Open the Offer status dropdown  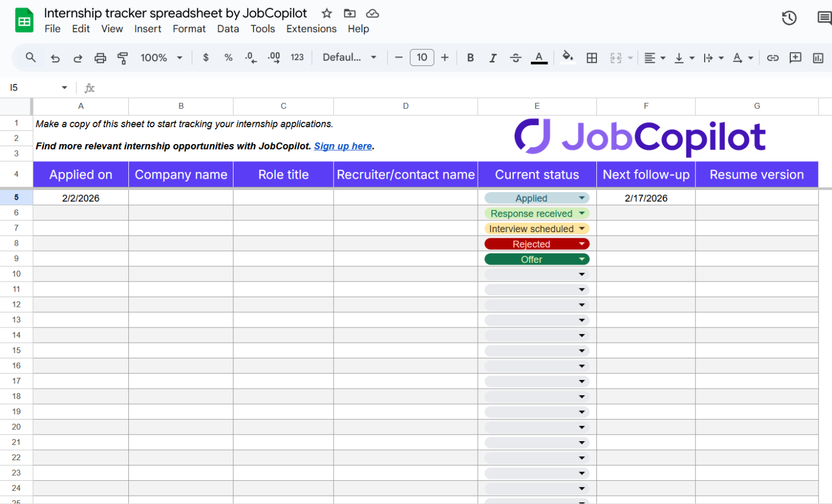pyautogui.click(x=537, y=259)
